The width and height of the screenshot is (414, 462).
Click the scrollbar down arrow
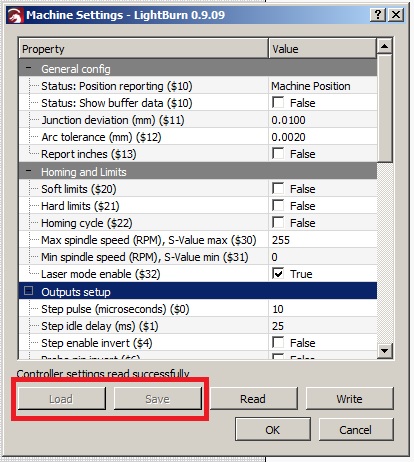385,351
